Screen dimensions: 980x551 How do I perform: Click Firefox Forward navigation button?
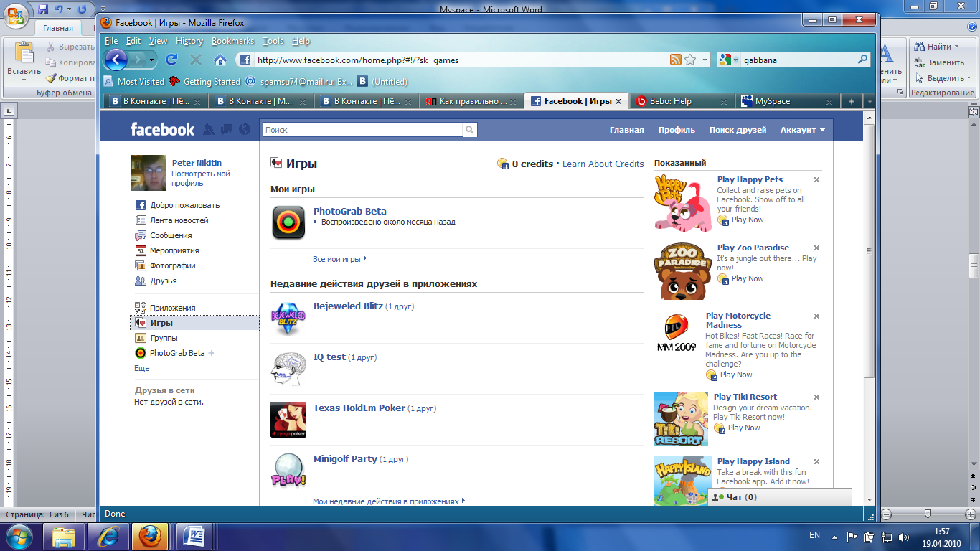(138, 60)
